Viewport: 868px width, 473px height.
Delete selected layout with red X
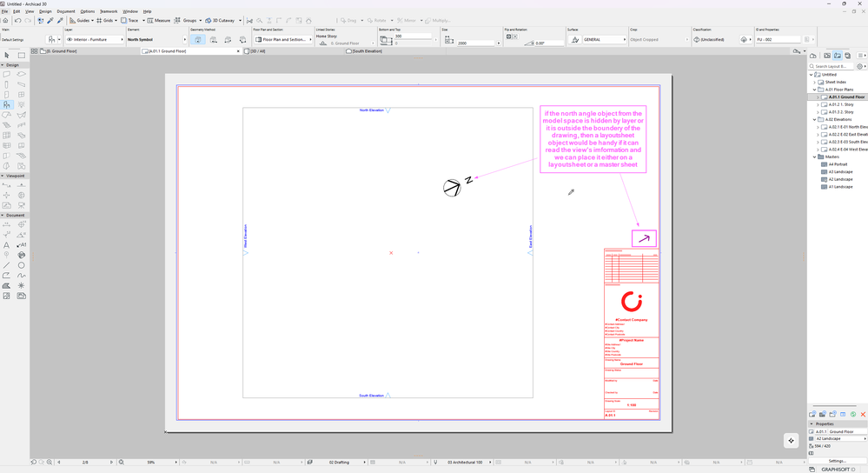(x=863, y=414)
